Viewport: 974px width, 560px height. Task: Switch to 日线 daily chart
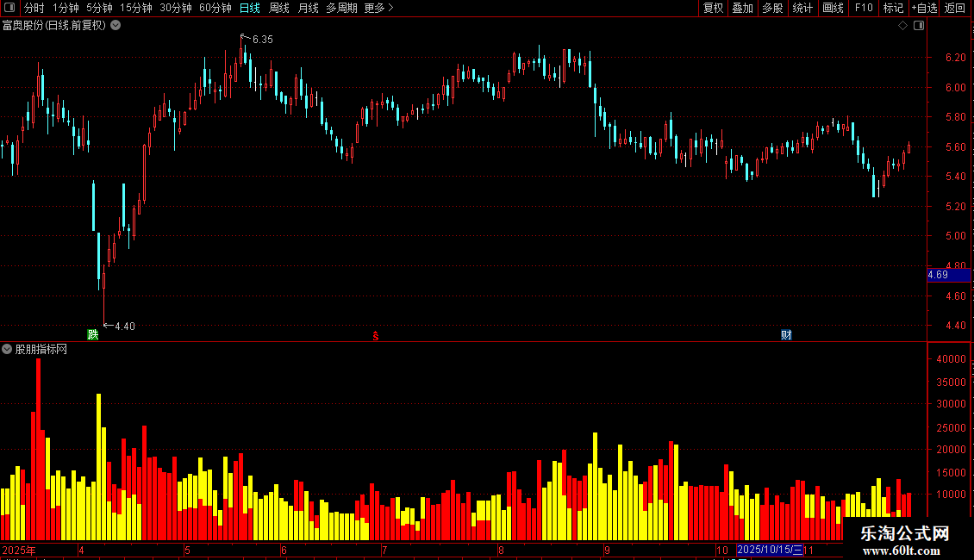(250, 8)
